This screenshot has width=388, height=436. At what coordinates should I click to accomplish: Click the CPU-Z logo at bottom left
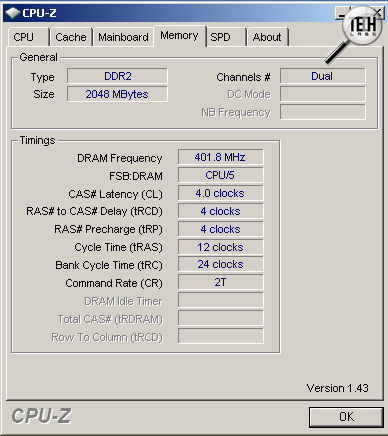tap(42, 416)
